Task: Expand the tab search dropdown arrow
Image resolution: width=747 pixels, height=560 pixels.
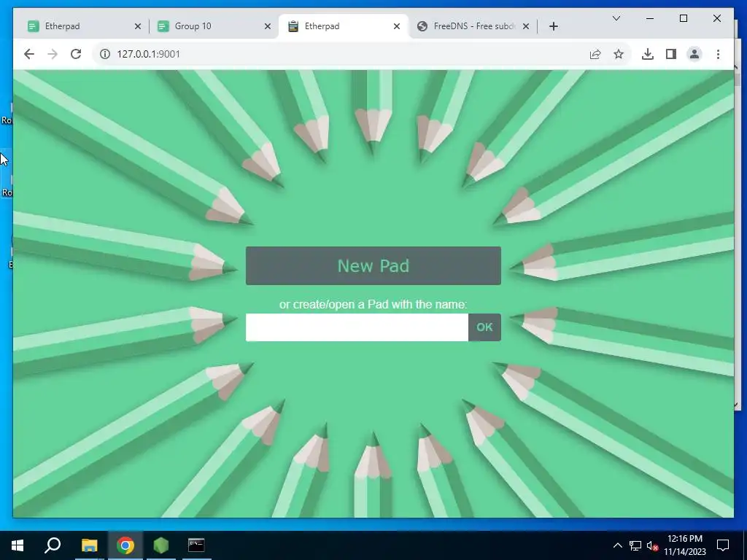Action: [616, 18]
